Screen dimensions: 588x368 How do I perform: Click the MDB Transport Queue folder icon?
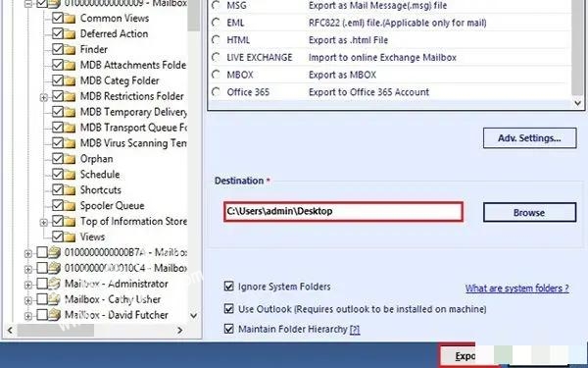[x=70, y=128]
